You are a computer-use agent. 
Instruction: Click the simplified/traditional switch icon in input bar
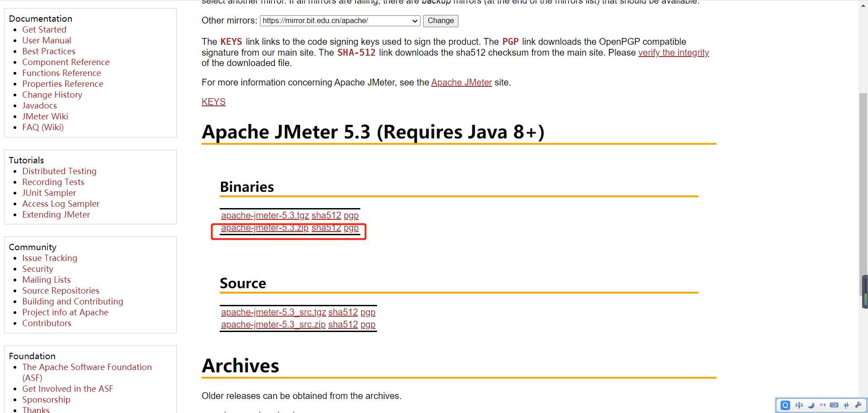point(846,405)
